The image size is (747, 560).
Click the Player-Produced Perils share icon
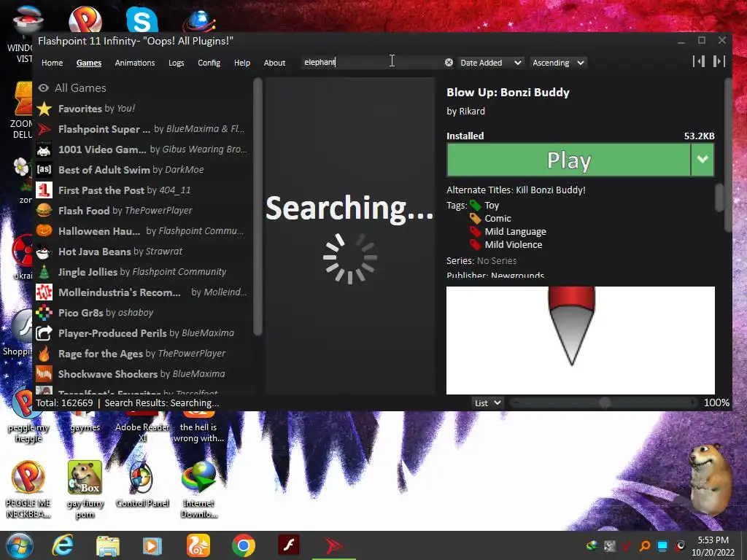click(44, 332)
